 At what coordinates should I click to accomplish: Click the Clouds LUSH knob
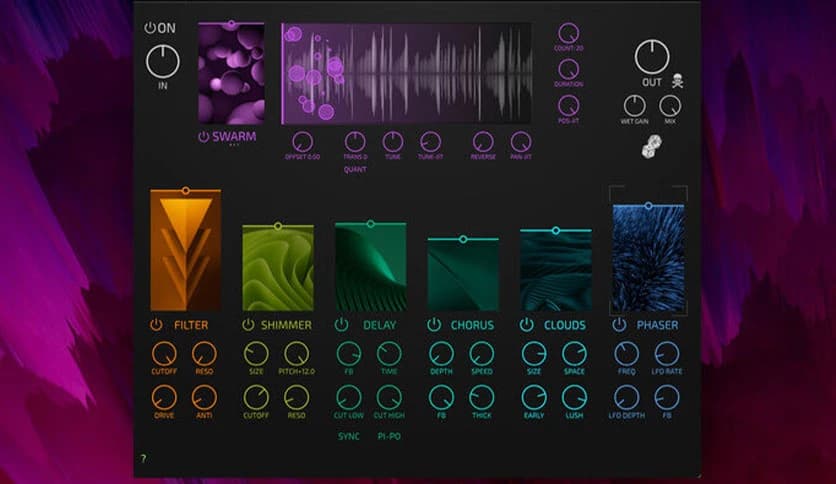574,398
